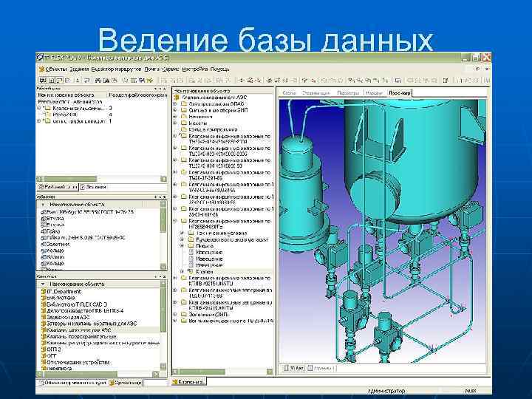Screen dimensions: 532x399
Task: Select Золотник in the favorites list
Action: click(58, 244)
